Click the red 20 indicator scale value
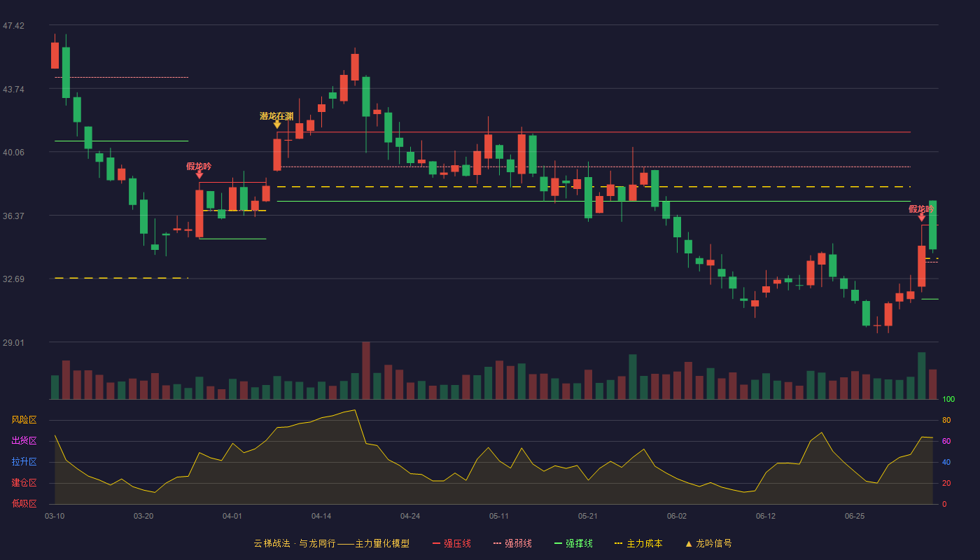Screen dimensions: 980x560 point(946,483)
